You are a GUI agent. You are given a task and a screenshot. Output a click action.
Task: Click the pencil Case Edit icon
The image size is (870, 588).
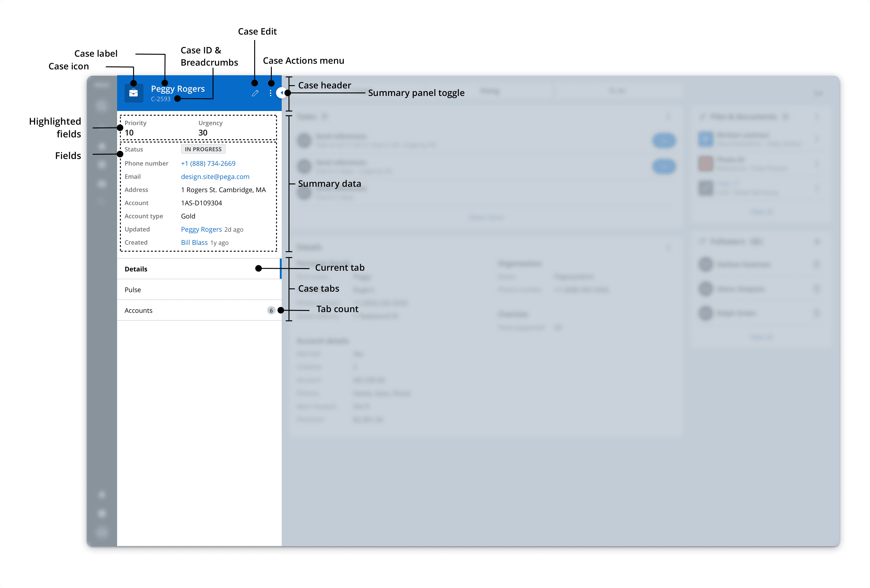255,93
